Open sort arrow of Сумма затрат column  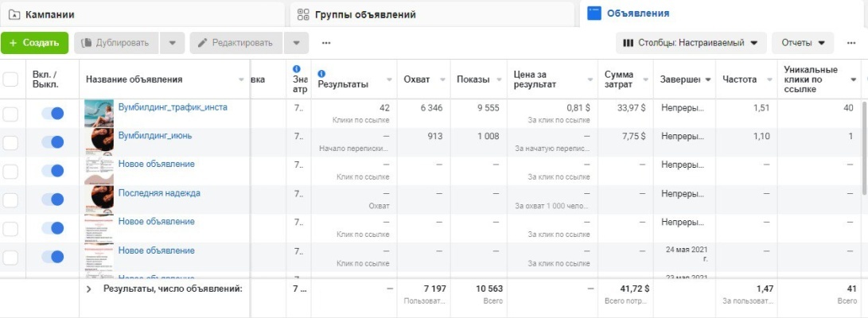tap(644, 79)
